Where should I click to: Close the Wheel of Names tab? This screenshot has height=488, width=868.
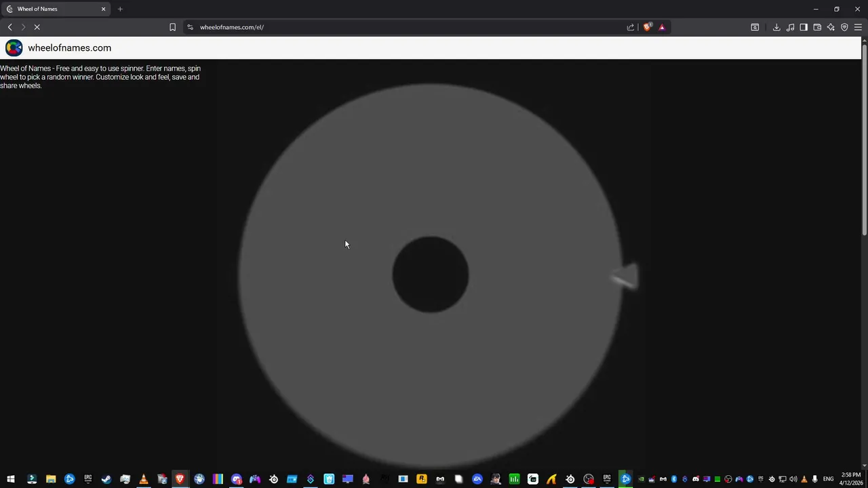tap(104, 9)
